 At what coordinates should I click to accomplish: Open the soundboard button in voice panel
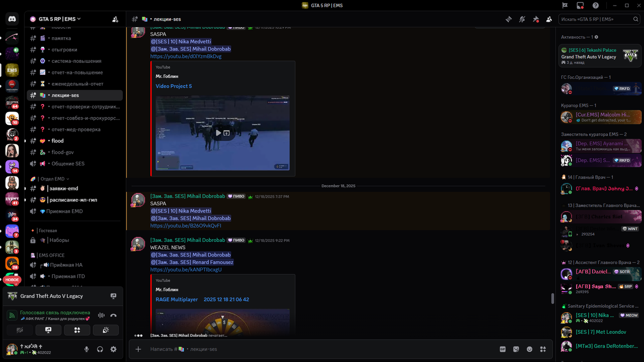[106, 330]
